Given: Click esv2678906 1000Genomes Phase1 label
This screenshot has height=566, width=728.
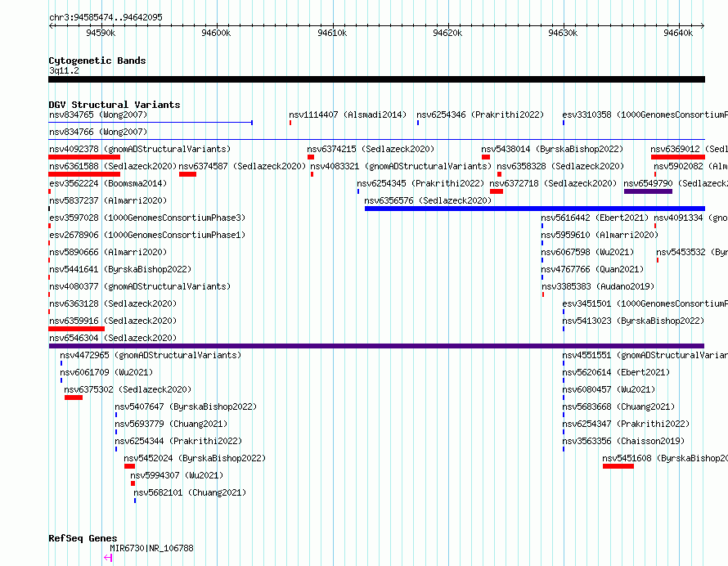Looking at the screenshot, I should [x=147, y=235].
